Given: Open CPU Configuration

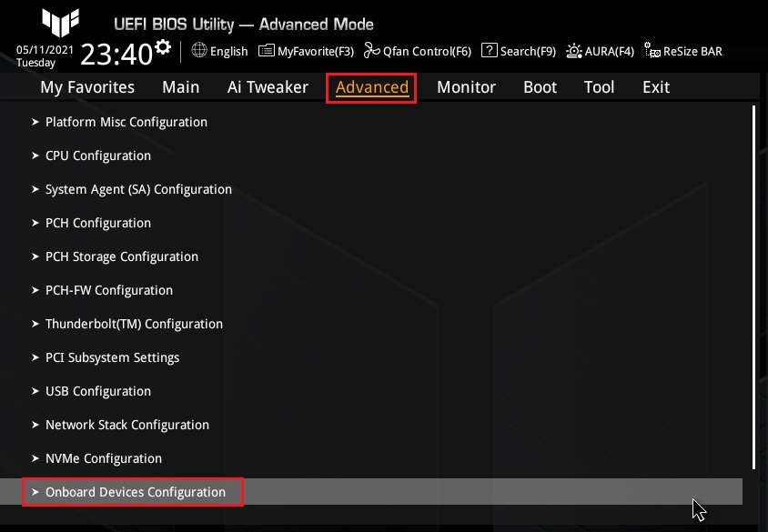Looking at the screenshot, I should coord(98,156).
